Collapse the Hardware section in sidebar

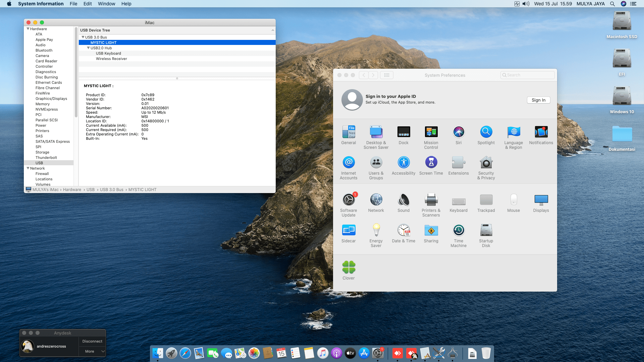click(28, 29)
